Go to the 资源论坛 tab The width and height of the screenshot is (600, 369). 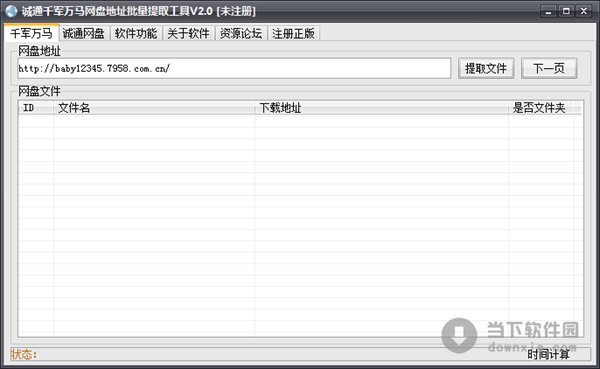tap(241, 34)
